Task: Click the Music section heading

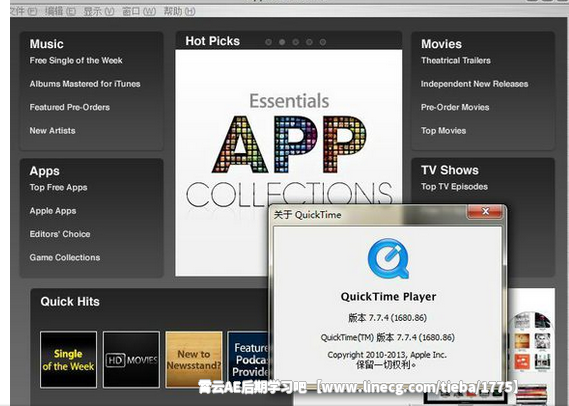Action: pos(46,44)
